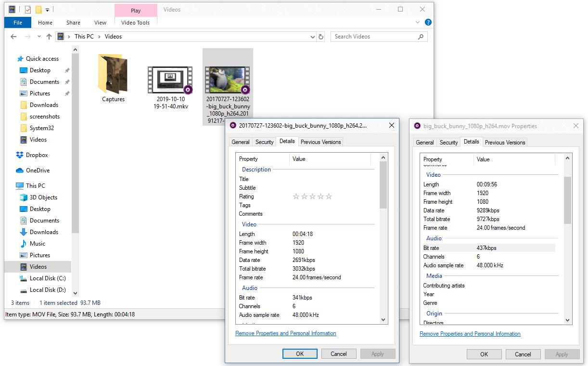Switch to the View ribbon tab
This screenshot has width=588, height=366.
click(x=100, y=23)
